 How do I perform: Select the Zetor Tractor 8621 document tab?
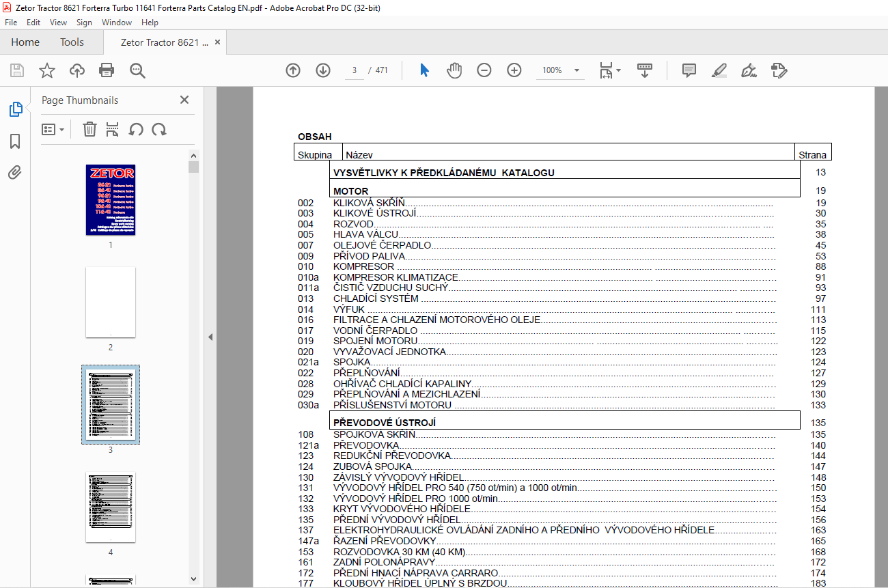[x=164, y=42]
